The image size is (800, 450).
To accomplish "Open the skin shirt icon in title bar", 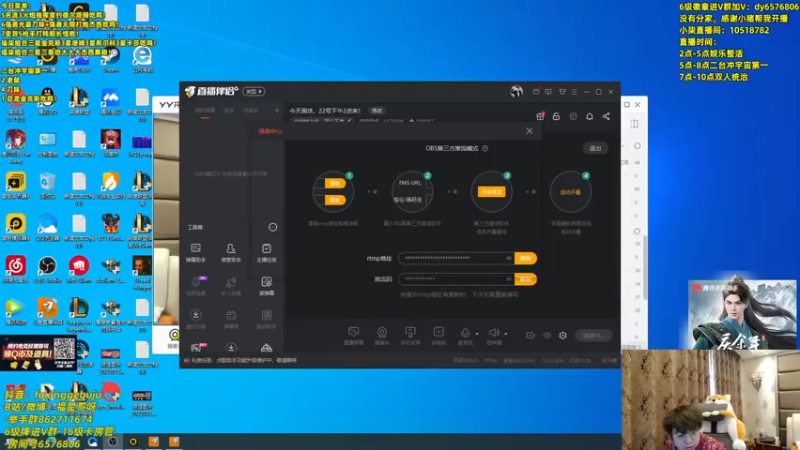I will 562,92.
